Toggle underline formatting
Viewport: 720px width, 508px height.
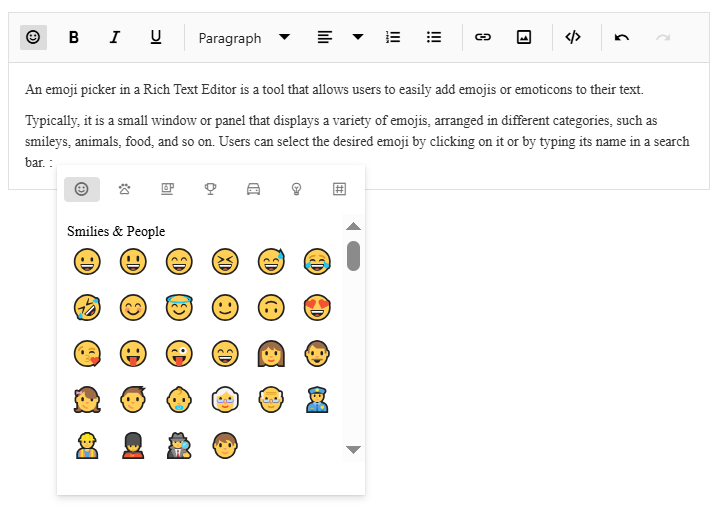pyautogui.click(x=156, y=37)
